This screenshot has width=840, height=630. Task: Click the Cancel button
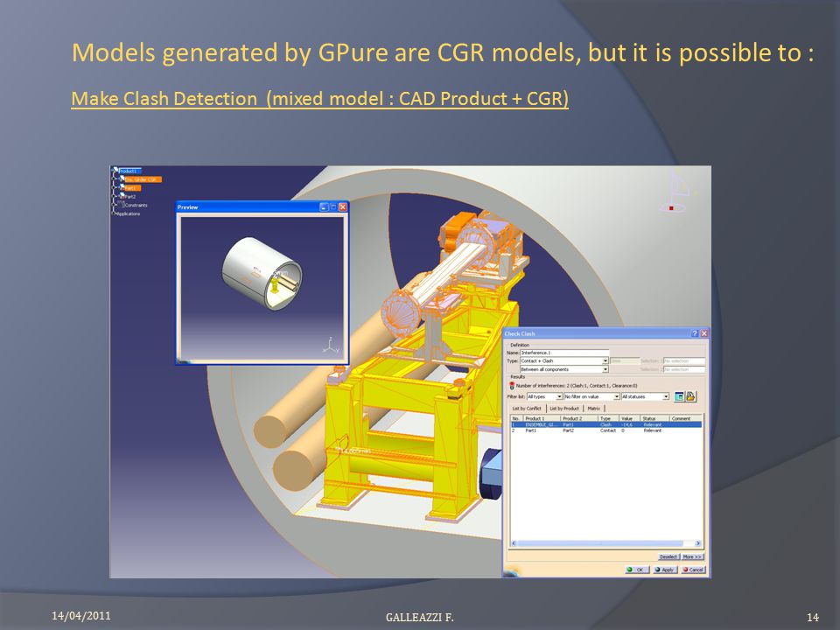pyautogui.click(x=693, y=570)
